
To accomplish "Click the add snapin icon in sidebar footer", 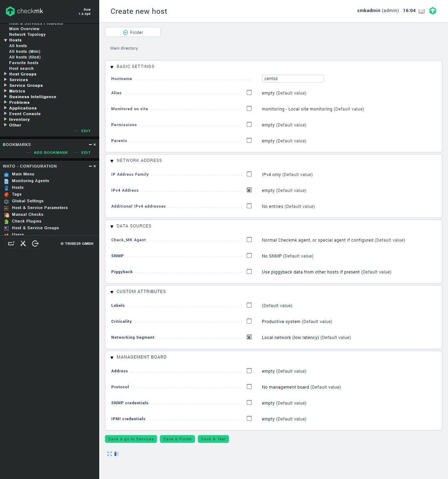I will tap(11, 243).
